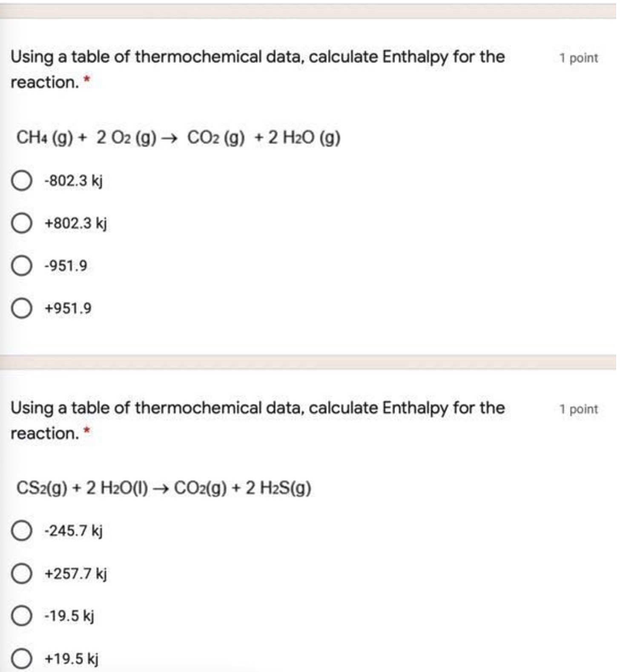
Task: Choose the +19.5 kj radio option
Action: [21, 659]
